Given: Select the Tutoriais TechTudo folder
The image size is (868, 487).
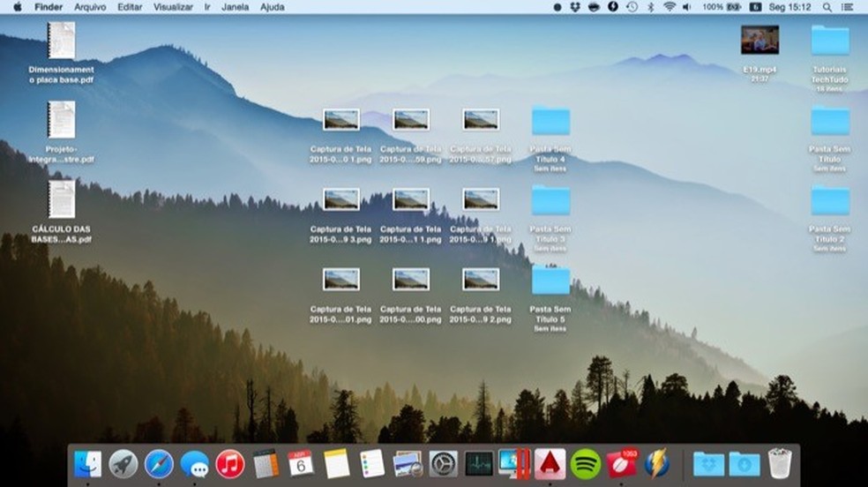Looking at the screenshot, I should pos(830,40).
